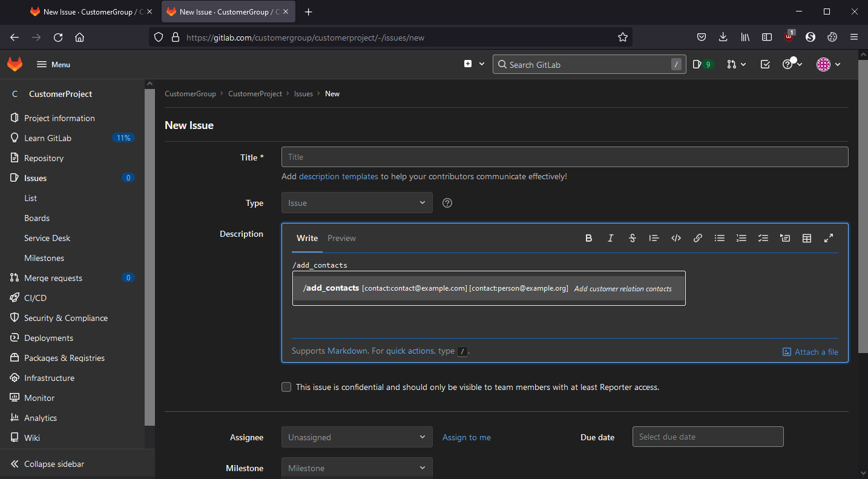Open the Type dropdown

[x=357, y=203]
